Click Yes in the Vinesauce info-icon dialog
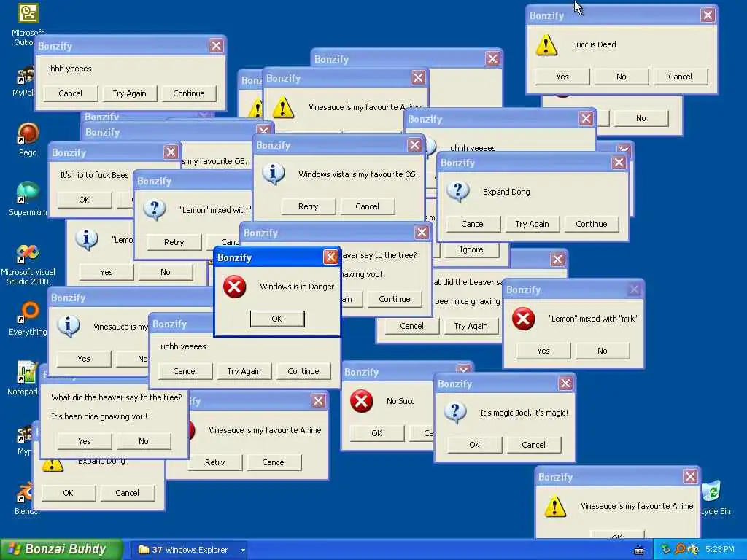 point(84,359)
